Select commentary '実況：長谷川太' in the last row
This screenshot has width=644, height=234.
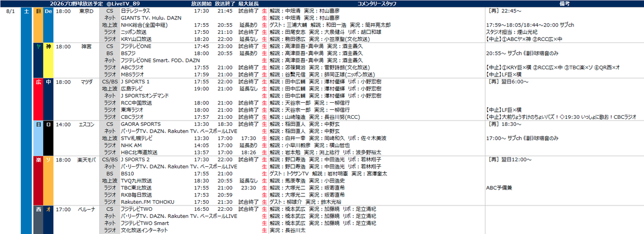(x=288, y=230)
